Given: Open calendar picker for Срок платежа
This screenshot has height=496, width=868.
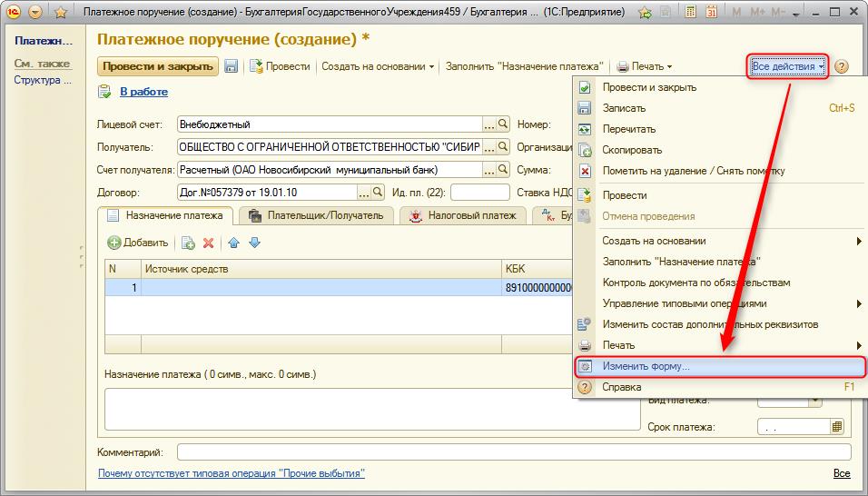Looking at the screenshot, I should tap(837, 427).
